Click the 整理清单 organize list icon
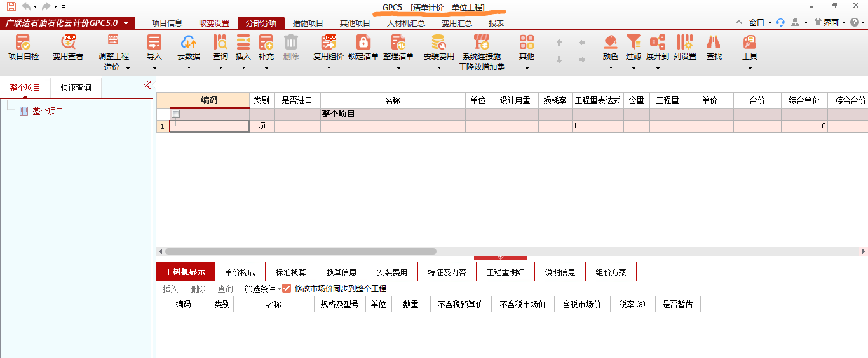868x358 pixels. (398, 42)
